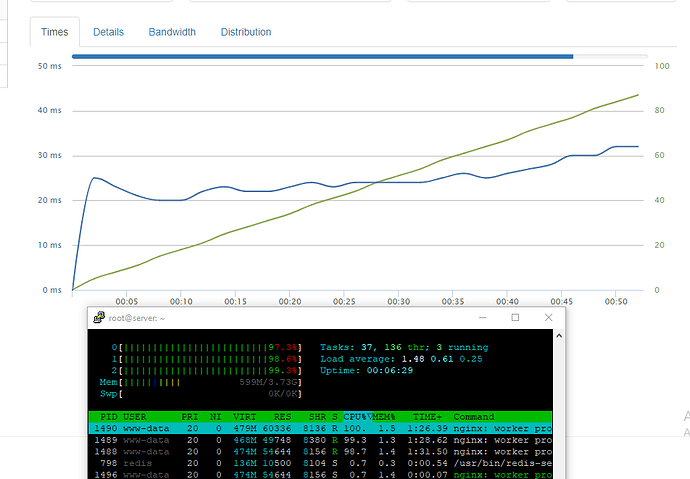
Task: Click the Load average text in htop
Action: coord(401,359)
